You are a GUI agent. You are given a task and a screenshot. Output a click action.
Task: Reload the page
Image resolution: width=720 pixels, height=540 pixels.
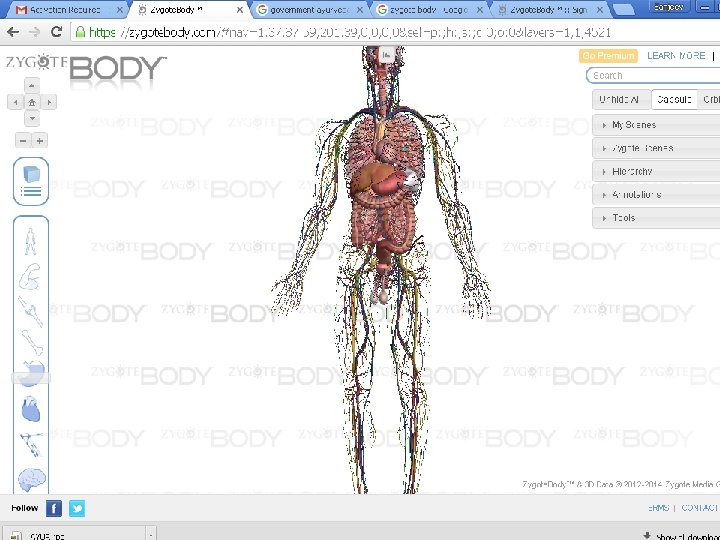56,32
